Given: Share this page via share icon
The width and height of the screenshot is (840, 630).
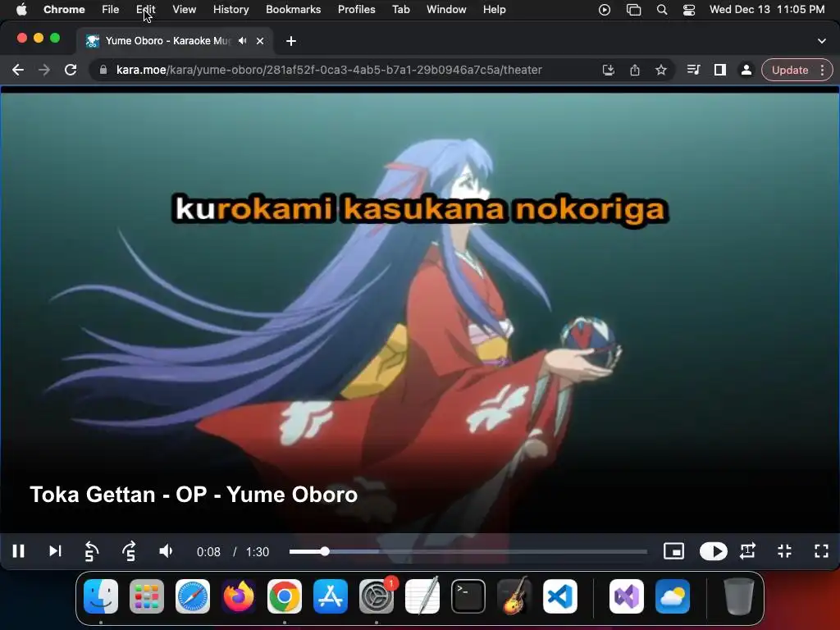Looking at the screenshot, I should (635, 71).
